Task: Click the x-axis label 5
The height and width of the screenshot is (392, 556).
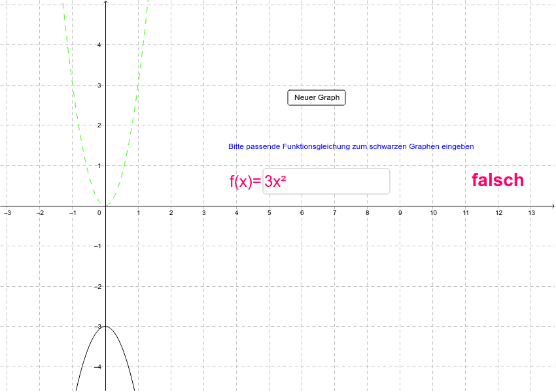Action: tap(269, 212)
